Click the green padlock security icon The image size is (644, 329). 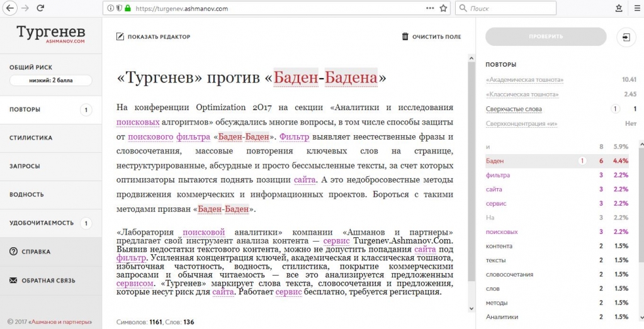(x=127, y=8)
